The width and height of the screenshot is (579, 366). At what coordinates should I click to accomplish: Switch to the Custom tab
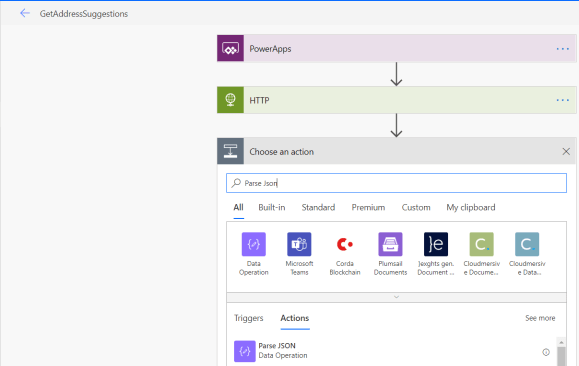pyautogui.click(x=416, y=208)
